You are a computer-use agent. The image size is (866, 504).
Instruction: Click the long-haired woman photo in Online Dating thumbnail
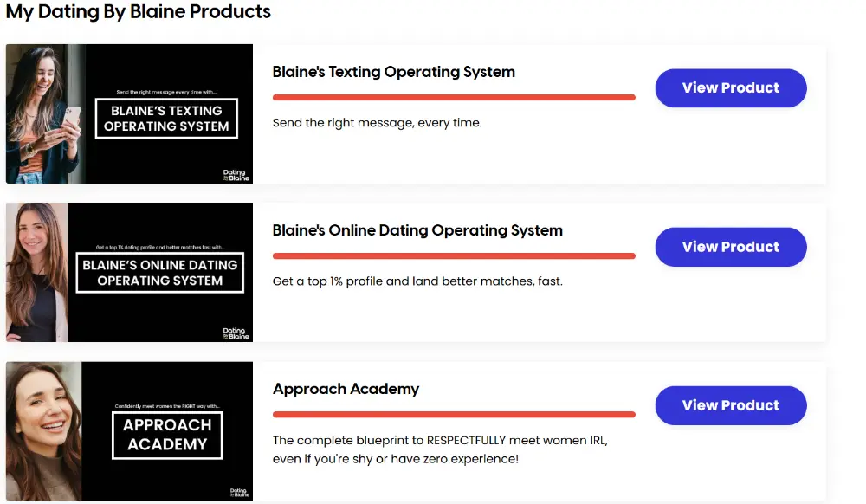tap(37, 272)
